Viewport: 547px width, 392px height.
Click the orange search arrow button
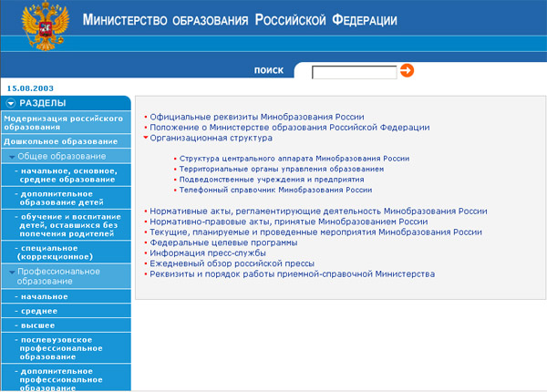pyautogui.click(x=408, y=70)
